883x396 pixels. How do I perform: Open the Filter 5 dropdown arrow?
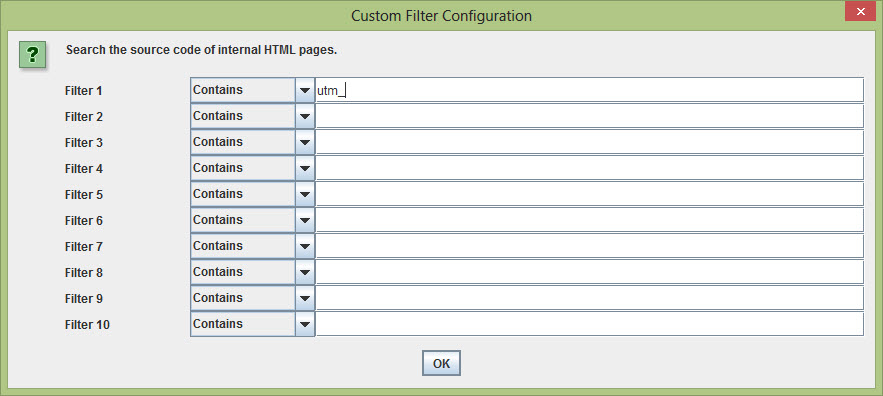coord(305,194)
